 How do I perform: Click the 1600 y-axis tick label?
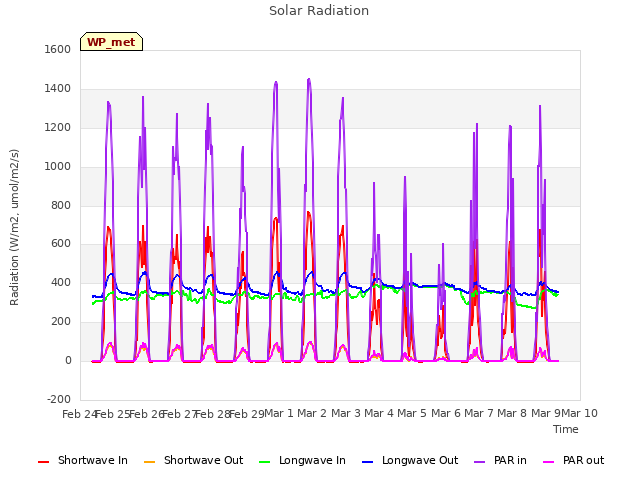pos(58,49)
